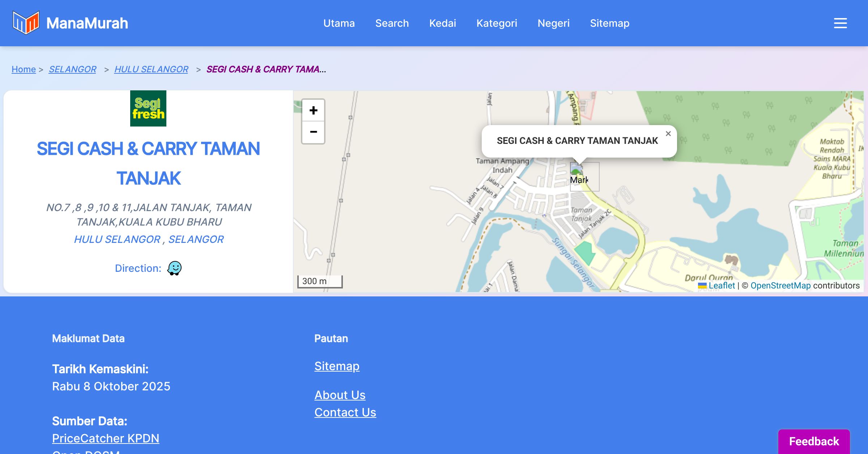Zoom in on the map
Viewport: 868px width, 454px height.
pyautogui.click(x=313, y=110)
